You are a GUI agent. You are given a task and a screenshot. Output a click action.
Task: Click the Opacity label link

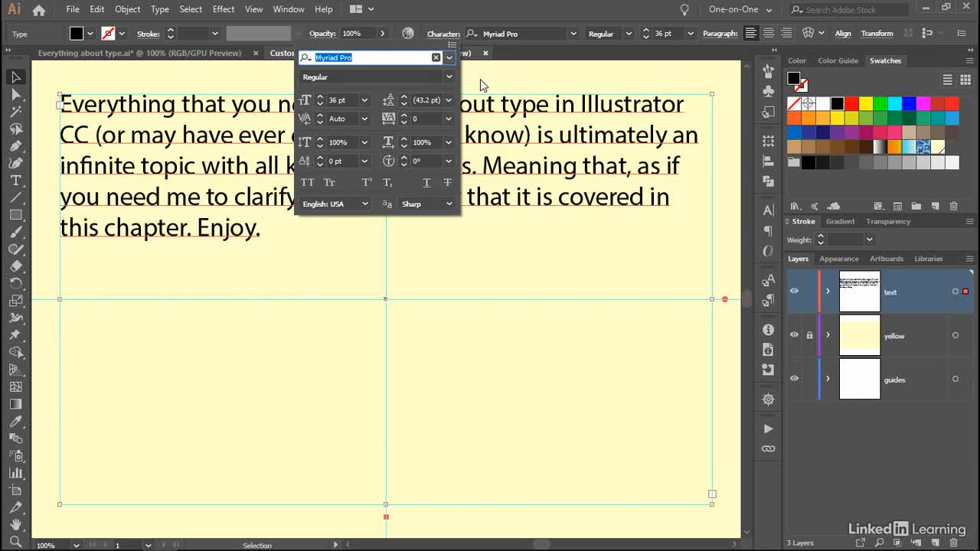324,34
